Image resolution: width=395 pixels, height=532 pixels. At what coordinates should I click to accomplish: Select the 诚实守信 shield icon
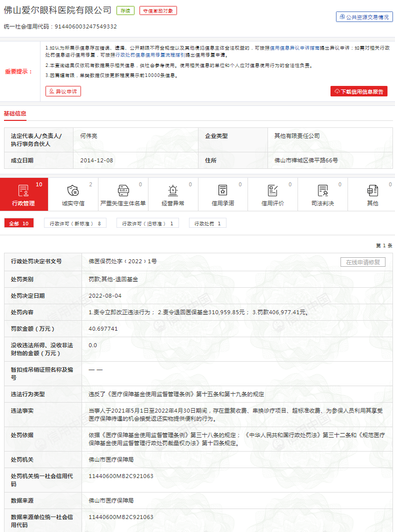[72, 191]
